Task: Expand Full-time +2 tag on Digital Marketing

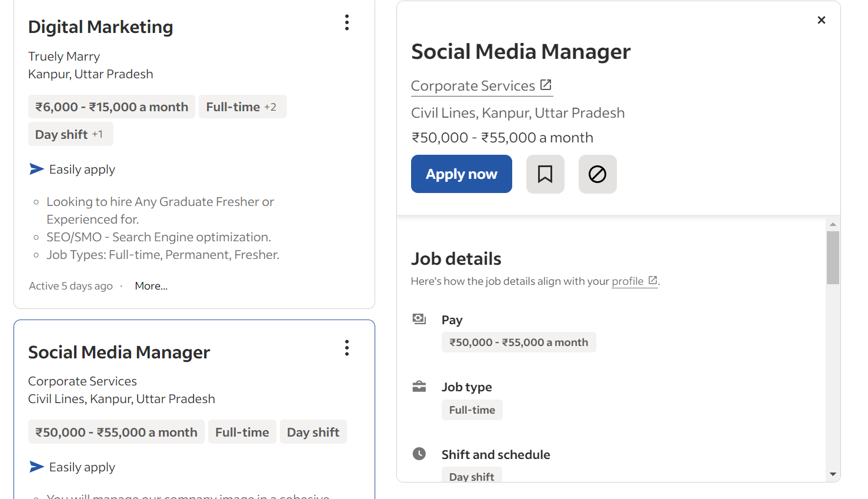Action: point(242,107)
